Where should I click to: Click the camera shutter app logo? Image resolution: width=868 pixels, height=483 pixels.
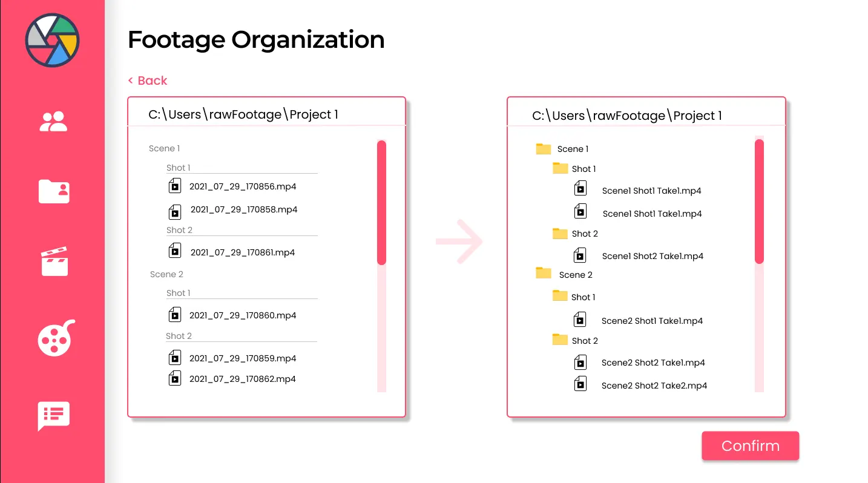pyautogui.click(x=53, y=40)
